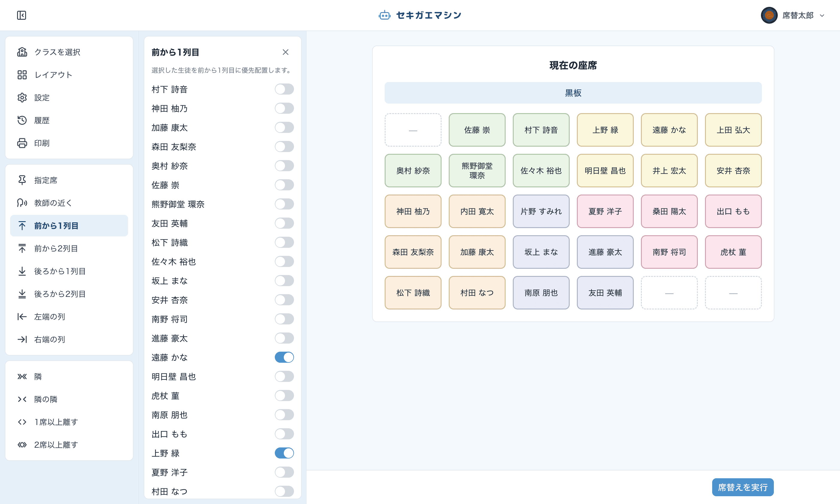
Task: Enable the toggle for 神田 柚乃
Action: tap(284, 108)
